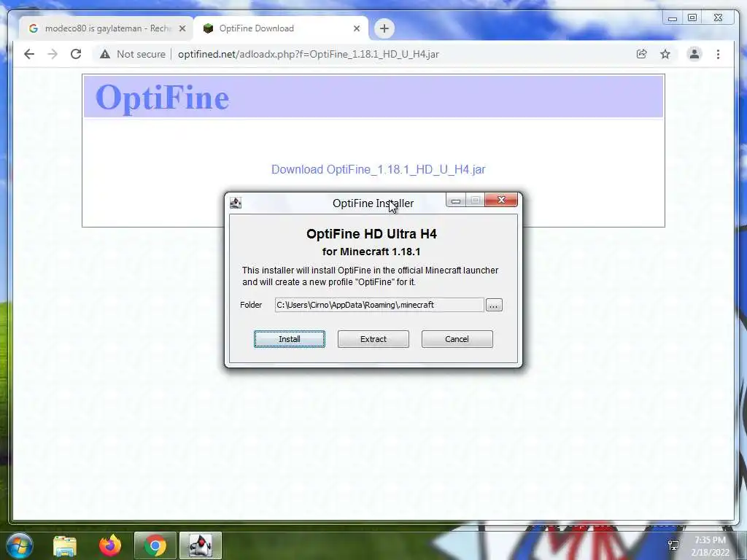Close the OptiFine Download tab
The image size is (747, 560).
356,28
